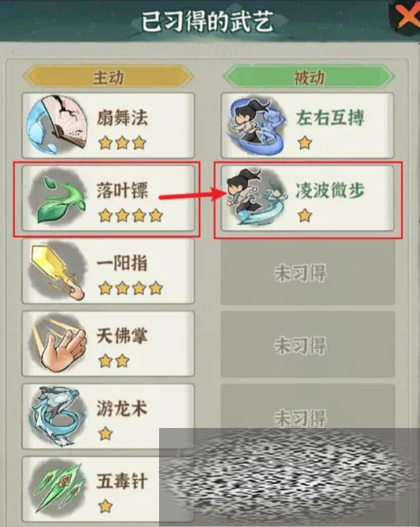420x527 pixels.
Task: Click the 凌波微步 skill name text
Action: pos(330,190)
